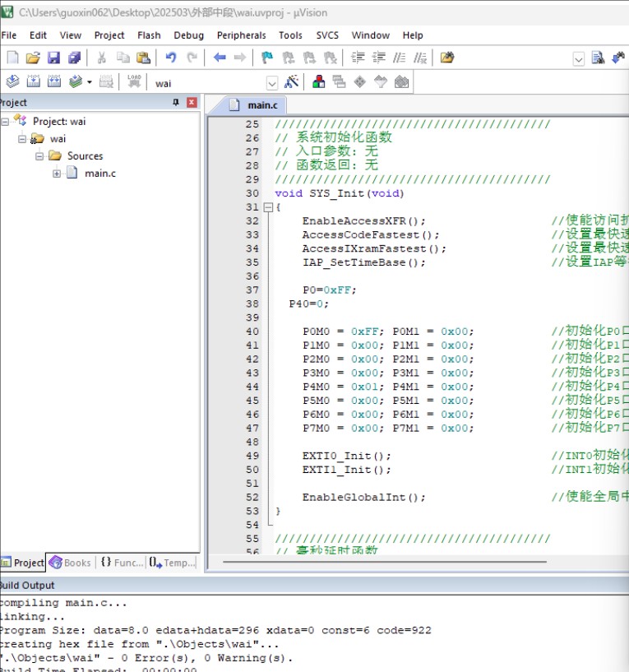Close the Project panel
Screen dimensions: 629x672
click(192, 103)
